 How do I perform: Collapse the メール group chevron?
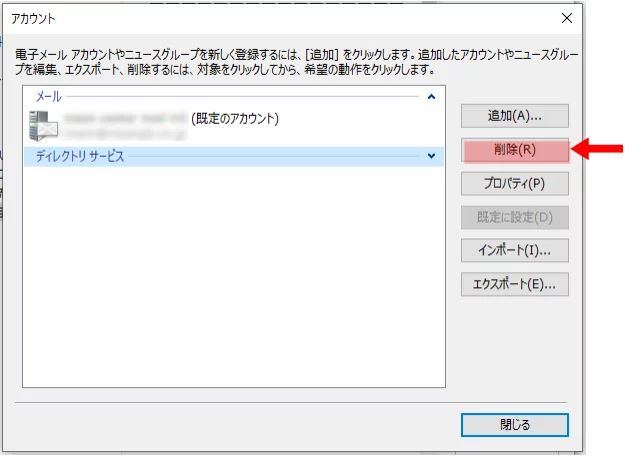click(x=431, y=97)
